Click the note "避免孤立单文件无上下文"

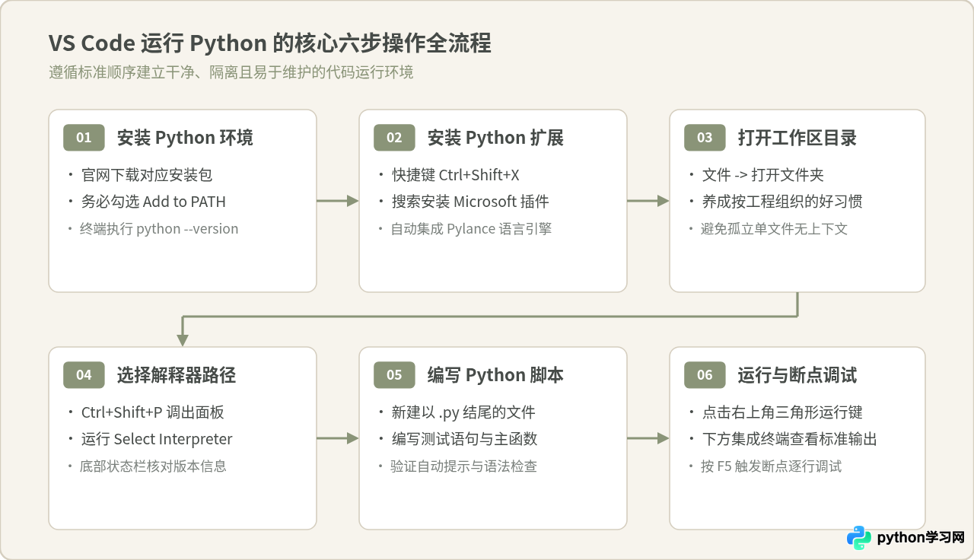pyautogui.click(x=774, y=228)
